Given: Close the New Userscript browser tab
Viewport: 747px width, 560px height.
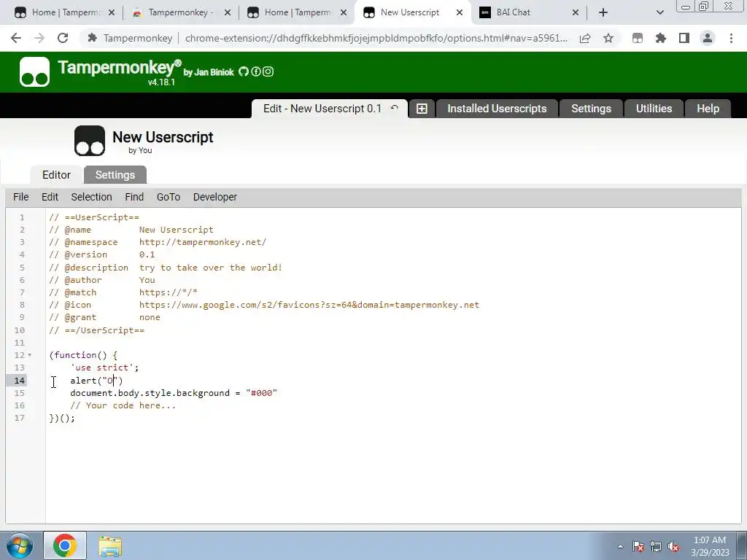Looking at the screenshot, I should pos(460,12).
